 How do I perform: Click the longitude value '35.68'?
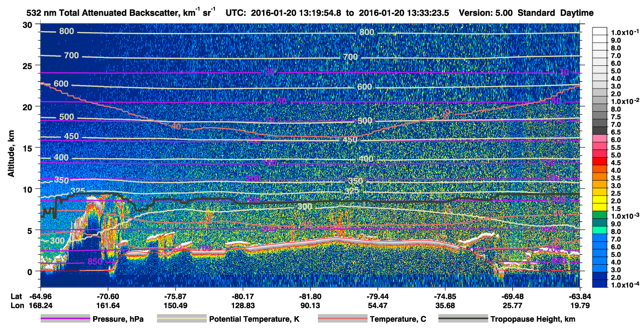point(445,305)
